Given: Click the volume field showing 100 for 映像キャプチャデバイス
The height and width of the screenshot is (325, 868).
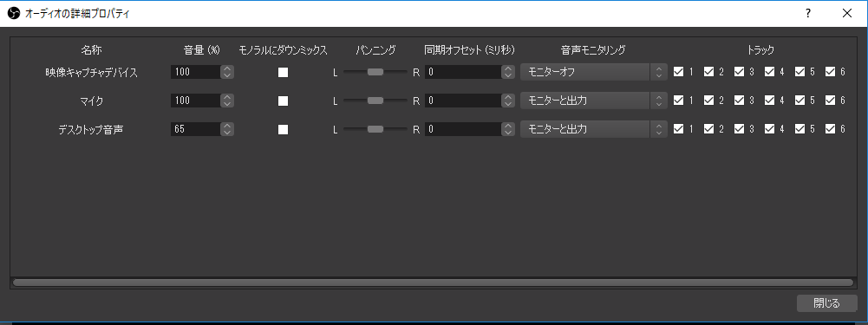Looking at the screenshot, I should tap(195, 72).
